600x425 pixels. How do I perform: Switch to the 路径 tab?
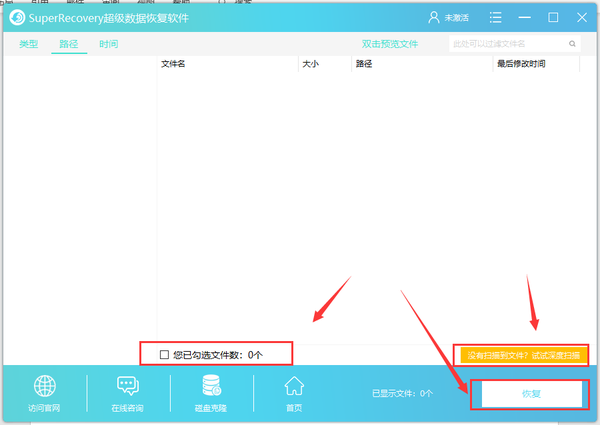69,44
